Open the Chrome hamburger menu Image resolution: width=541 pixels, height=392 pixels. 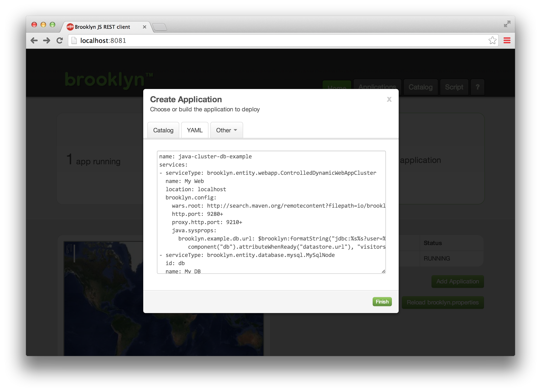(x=507, y=41)
